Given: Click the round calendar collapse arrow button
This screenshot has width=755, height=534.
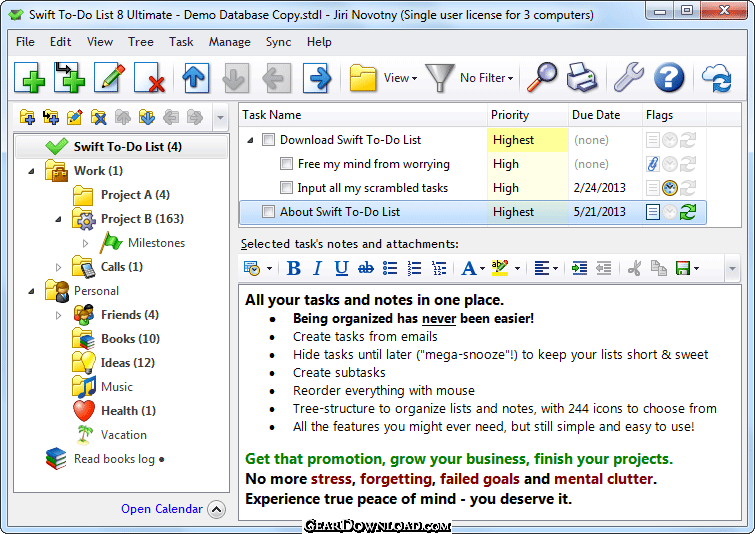Looking at the screenshot, I should pyautogui.click(x=217, y=509).
